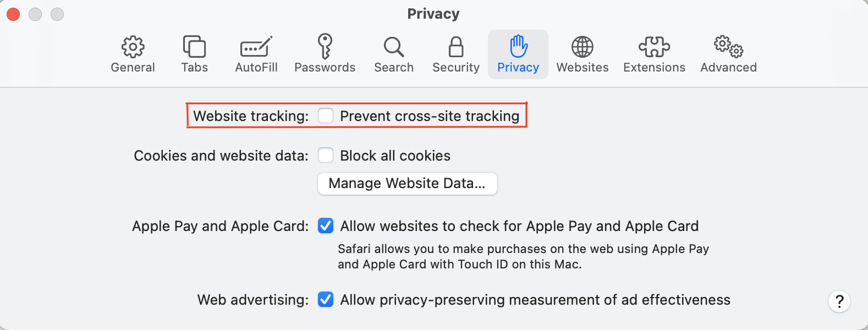868x330 pixels.
Task: Close the Privacy preferences window
Action: (x=13, y=14)
